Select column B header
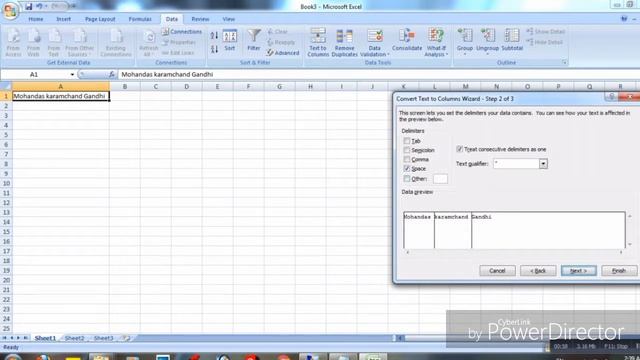The width and height of the screenshot is (640, 360). [x=125, y=87]
